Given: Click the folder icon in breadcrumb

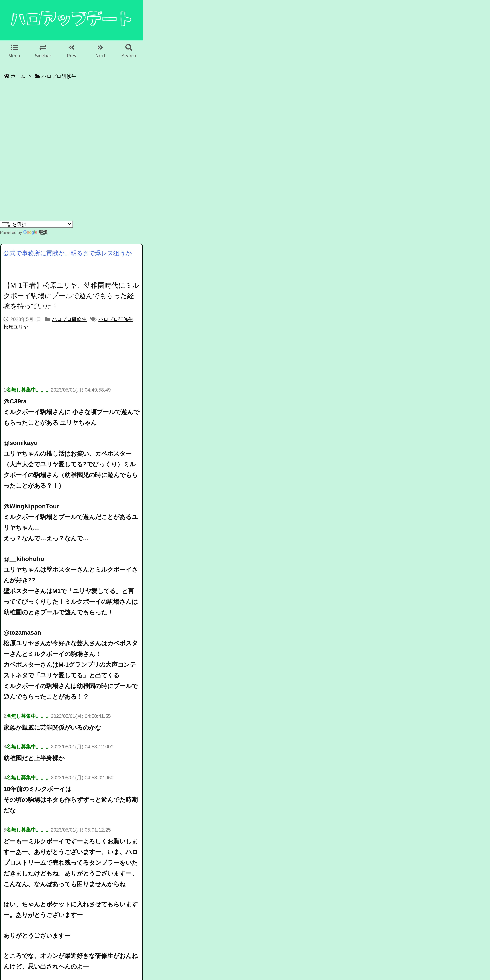Looking at the screenshot, I should coord(37,76).
